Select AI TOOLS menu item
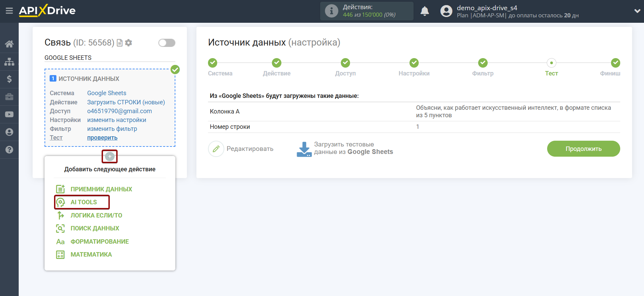 coord(84,202)
